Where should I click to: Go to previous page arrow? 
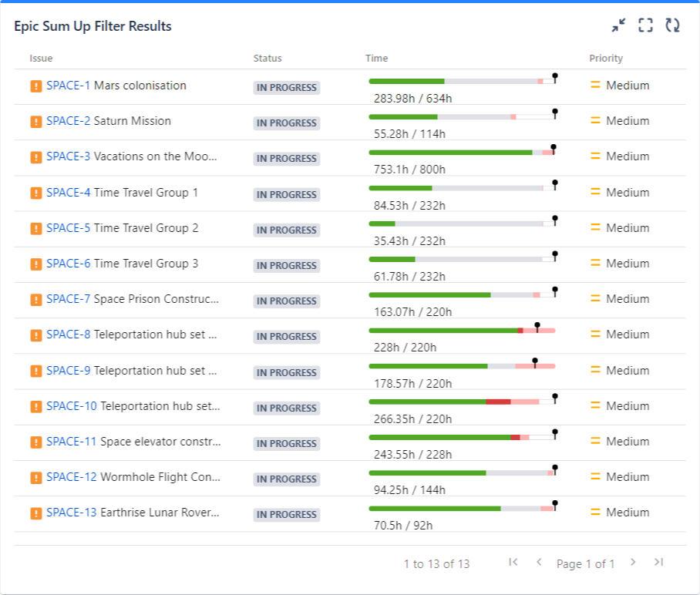(x=539, y=563)
